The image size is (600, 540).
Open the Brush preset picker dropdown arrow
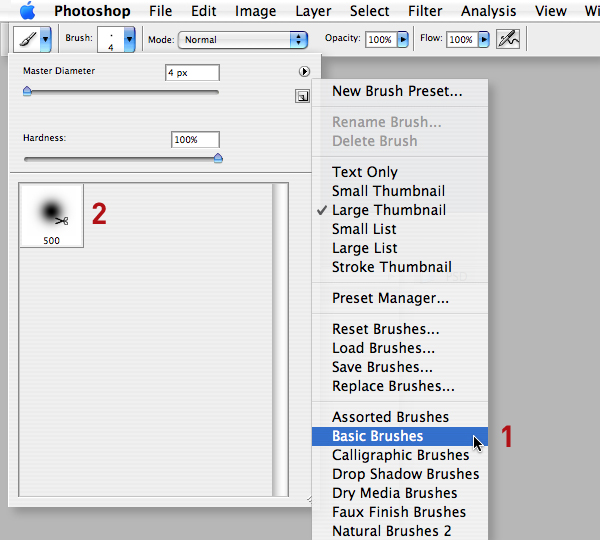[129, 39]
